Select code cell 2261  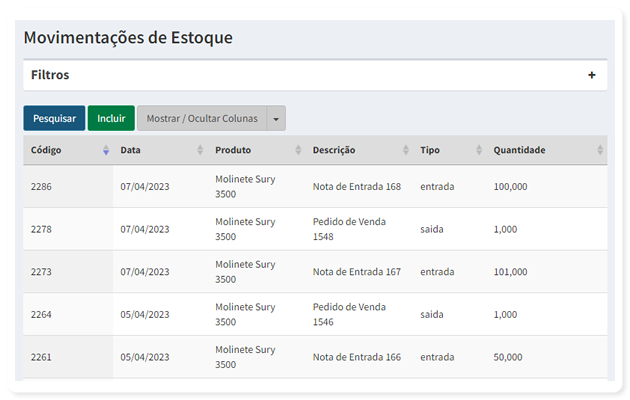click(41, 357)
